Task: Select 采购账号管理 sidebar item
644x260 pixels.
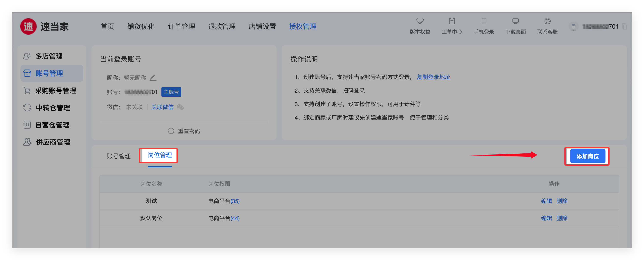Action: pyautogui.click(x=56, y=91)
